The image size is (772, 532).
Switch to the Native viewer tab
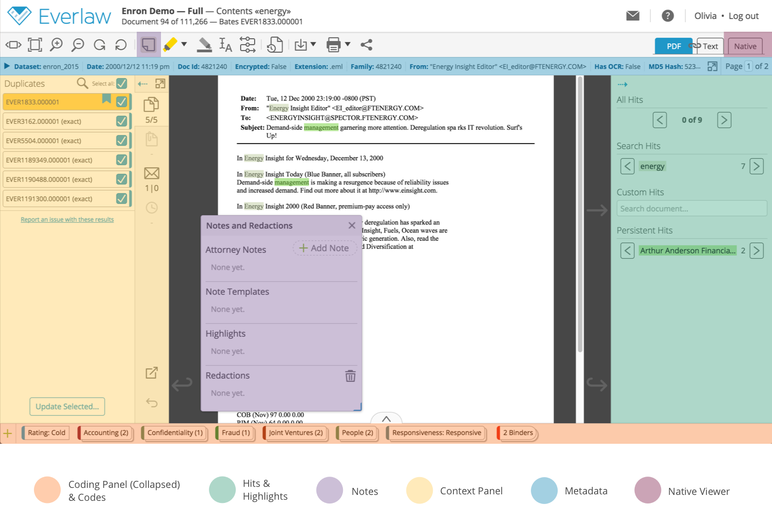[x=745, y=46]
